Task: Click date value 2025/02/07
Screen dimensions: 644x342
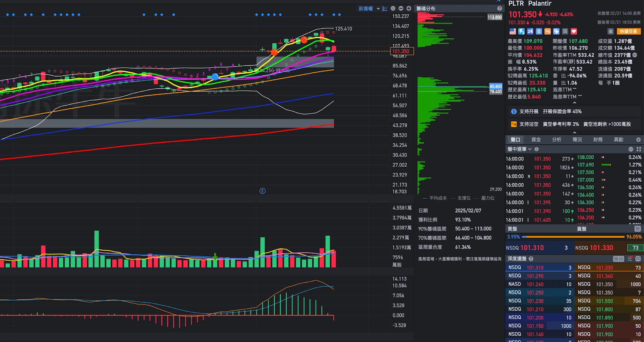Action: [468, 211]
